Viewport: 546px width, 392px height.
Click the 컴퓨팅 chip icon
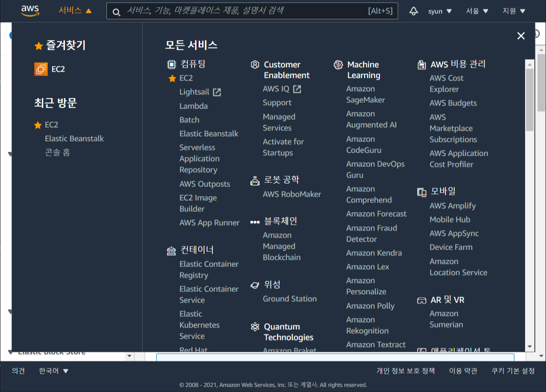click(x=171, y=65)
